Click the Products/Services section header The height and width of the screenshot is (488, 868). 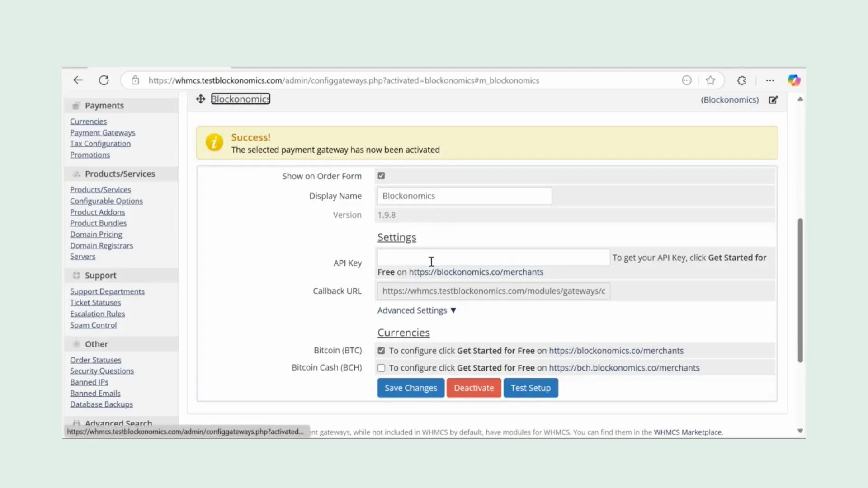click(121, 174)
